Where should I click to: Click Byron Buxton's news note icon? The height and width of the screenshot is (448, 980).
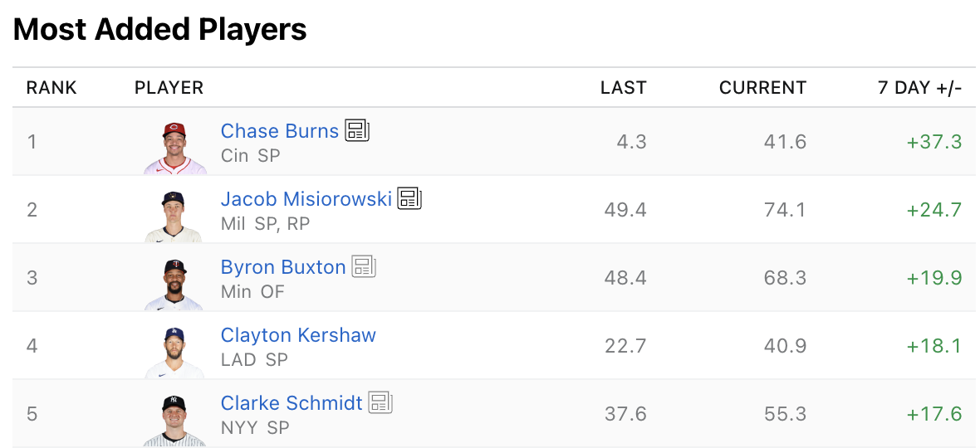[x=364, y=266]
